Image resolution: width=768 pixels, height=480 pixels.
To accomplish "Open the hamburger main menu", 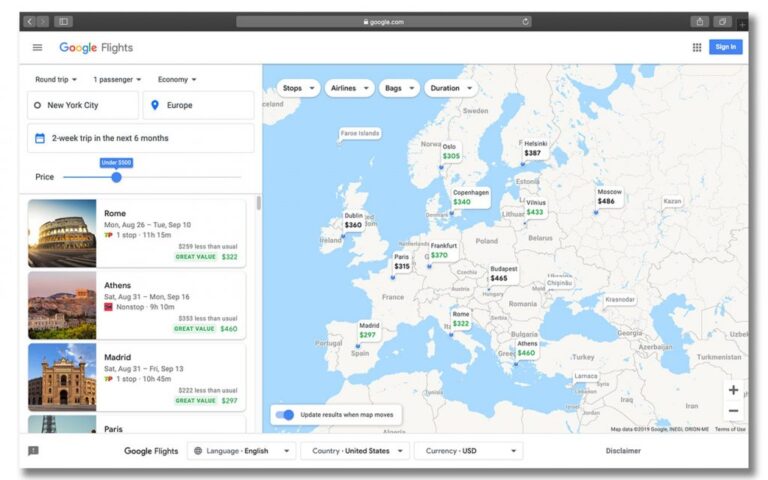I will (x=37, y=48).
